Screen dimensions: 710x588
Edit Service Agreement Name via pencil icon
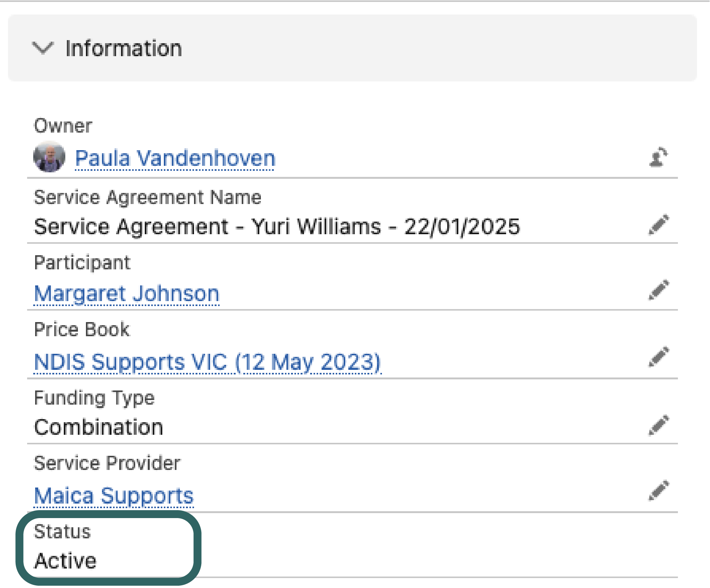tap(659, 225)
